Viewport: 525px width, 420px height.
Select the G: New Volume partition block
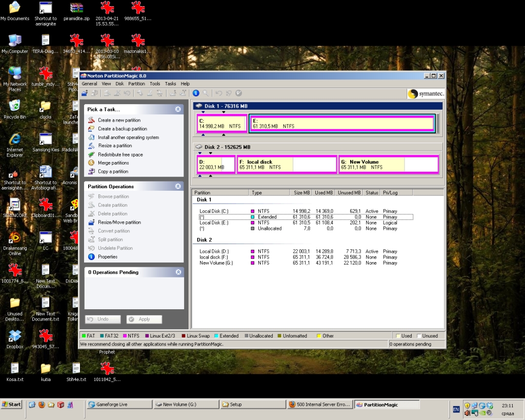pos(388,165)
